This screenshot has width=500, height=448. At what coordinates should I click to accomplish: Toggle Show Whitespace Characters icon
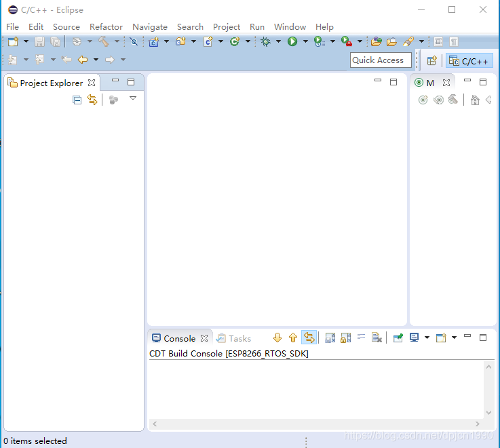click(x=454, y=42)
